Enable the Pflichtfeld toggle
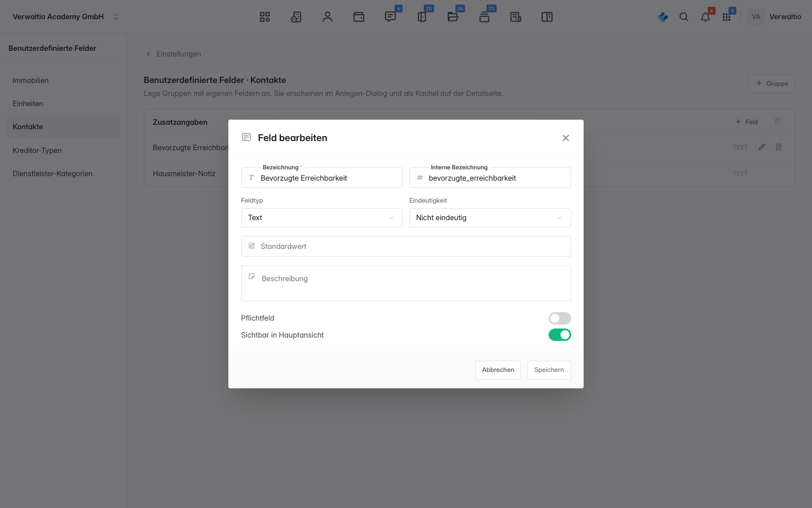This screenshot has height=508, width=812. pyautogui.click(x=560, y=318)
